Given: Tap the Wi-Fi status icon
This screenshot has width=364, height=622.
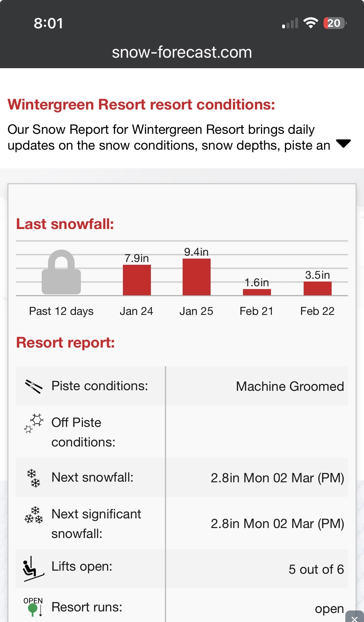Looking at the screenshot, I should 310,23.
